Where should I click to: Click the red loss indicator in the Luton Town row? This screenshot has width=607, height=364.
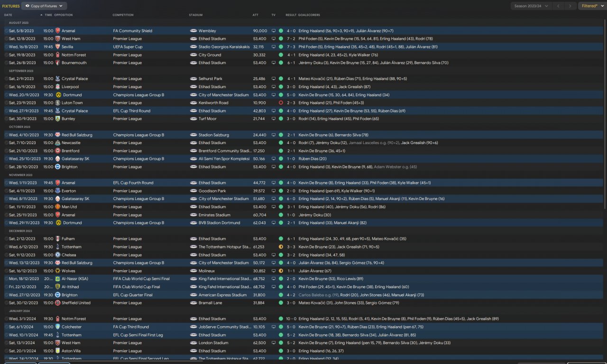click(281, 103)
